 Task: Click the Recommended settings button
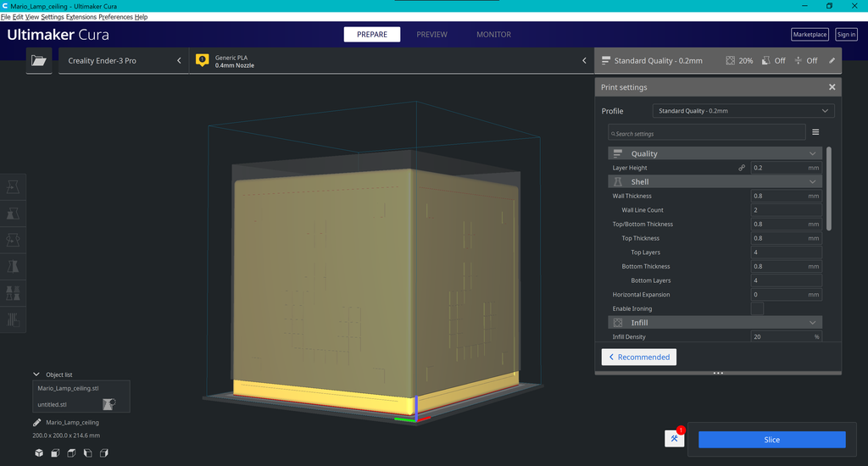(639, 357)
